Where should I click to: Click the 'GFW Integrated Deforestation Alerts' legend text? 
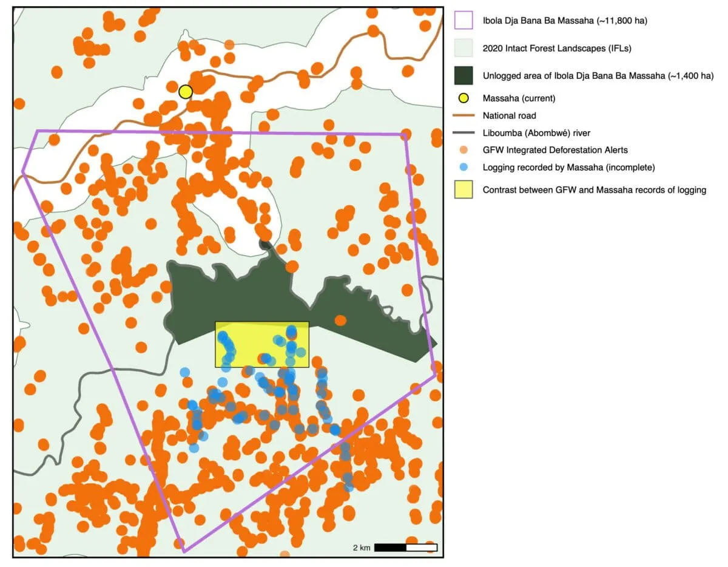555,150
